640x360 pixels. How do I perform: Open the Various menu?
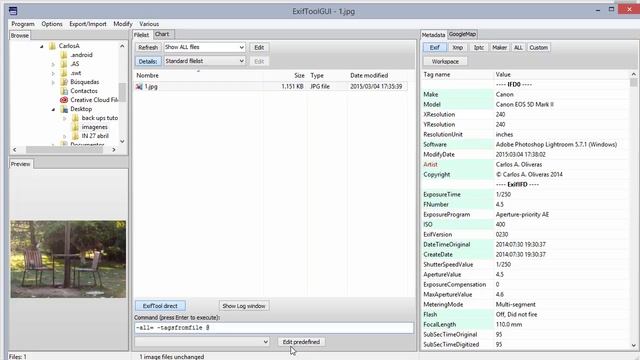tap(149, 24)
